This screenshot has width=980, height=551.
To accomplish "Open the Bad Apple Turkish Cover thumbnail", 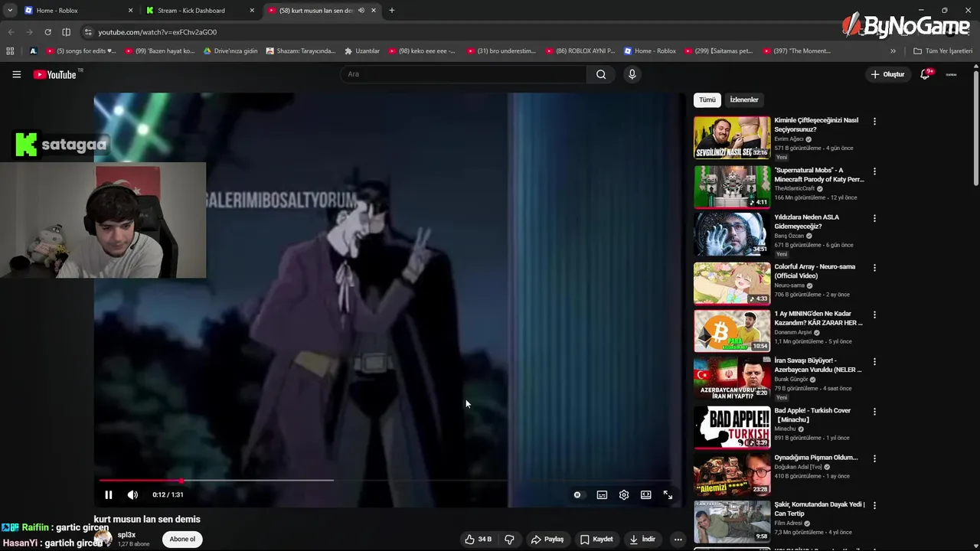I will point(732,427).
